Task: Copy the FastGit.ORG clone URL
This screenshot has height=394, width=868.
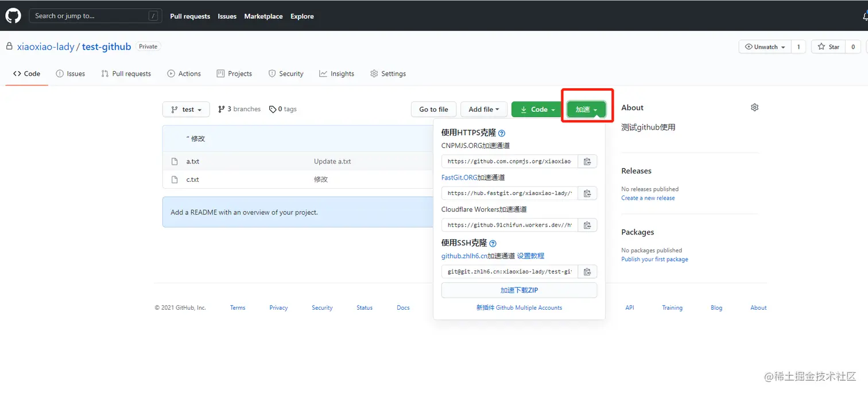Action: (x=587, y=193)
